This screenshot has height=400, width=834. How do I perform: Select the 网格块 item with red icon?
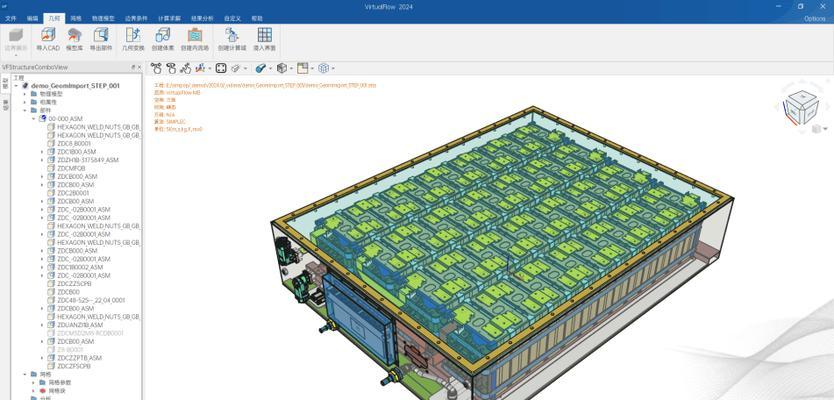pos(57,391)
